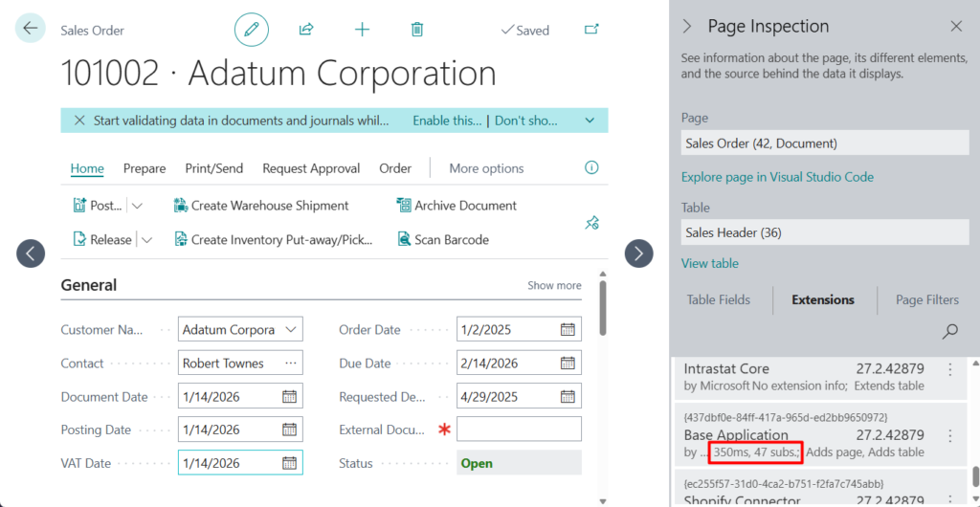Expand the Release split-button dropdown arrow
This screenshot has height=507, width=980.
[147, 240]
